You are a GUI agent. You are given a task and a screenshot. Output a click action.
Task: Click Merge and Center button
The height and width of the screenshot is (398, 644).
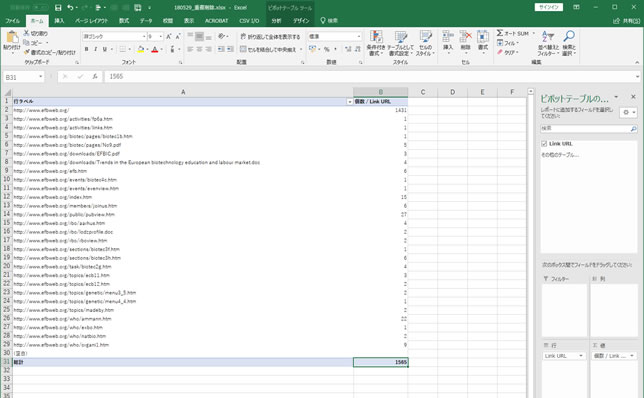[x=268, y=49]
